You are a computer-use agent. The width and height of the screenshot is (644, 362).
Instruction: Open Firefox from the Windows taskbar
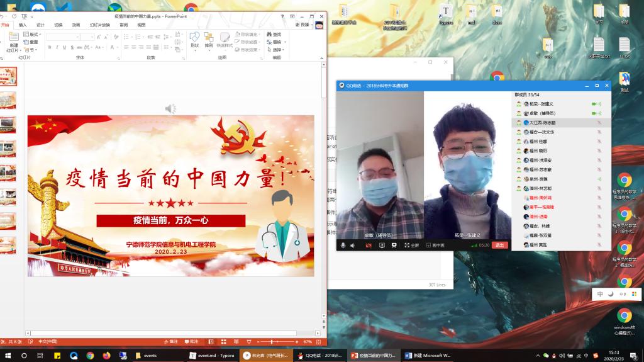point(106,356)
